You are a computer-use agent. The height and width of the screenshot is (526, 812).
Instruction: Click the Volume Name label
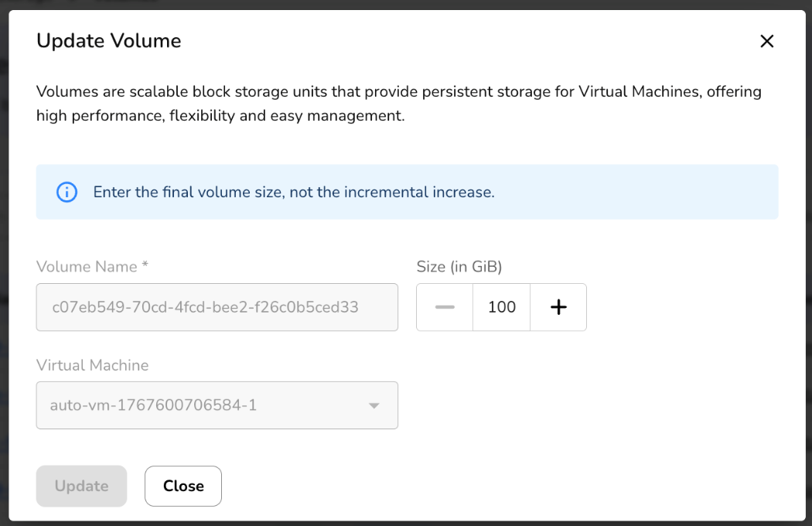[87, 267]
